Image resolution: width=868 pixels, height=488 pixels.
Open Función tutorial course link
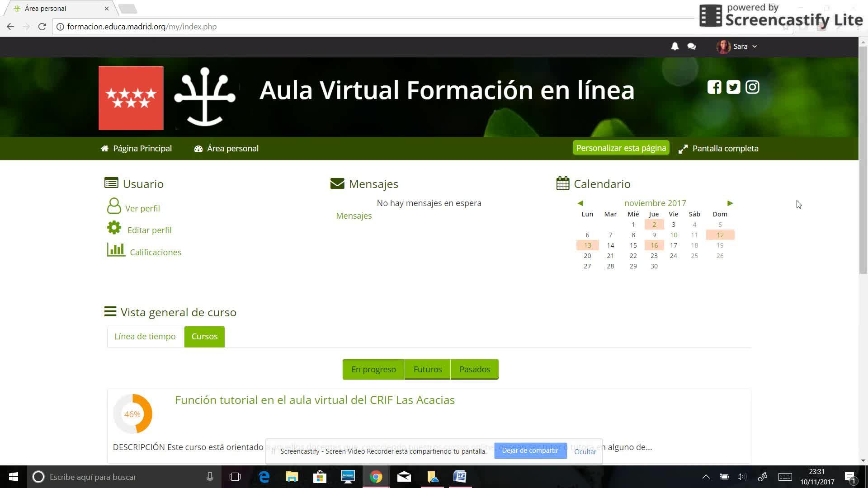coord(315,400)
